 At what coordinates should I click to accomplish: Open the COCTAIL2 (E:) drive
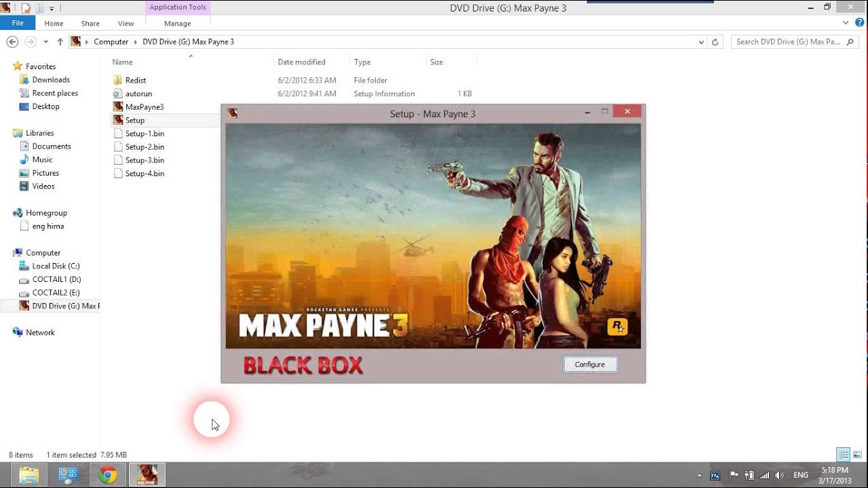(x=56, y=293)
